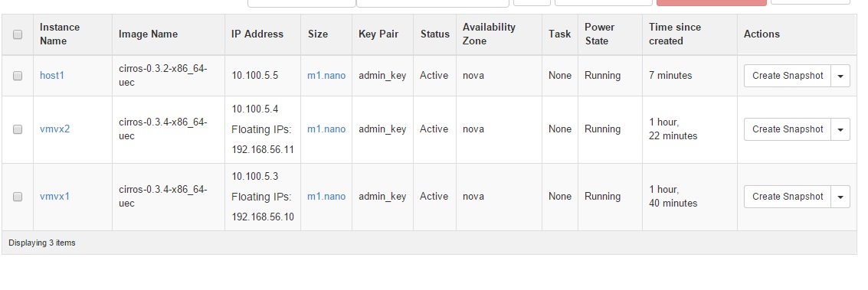Click the Status column header

435,34
